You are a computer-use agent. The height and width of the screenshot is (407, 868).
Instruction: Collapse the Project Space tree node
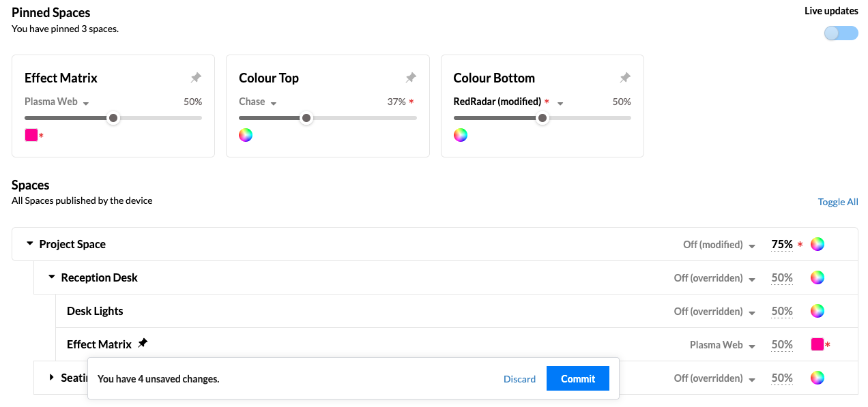(30, 243)
